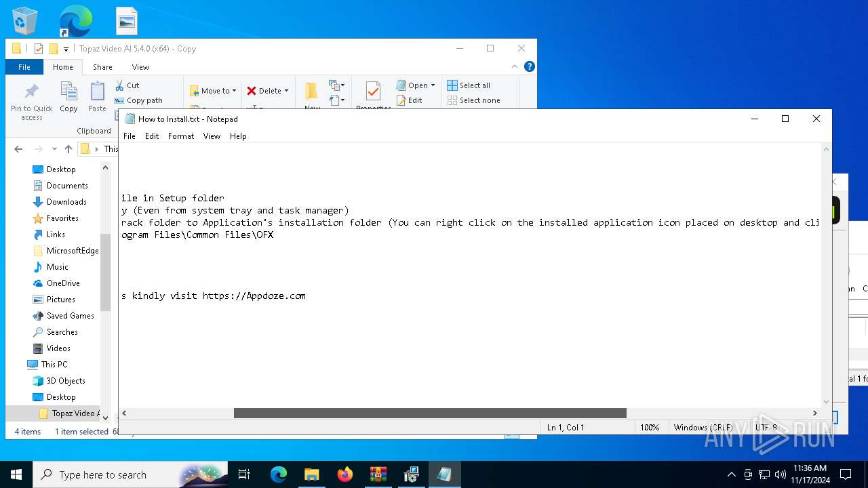Image resolution: width=868 pixels, height=488 pixels.
Task: Select Videos in navigation pane
Action: [x=58, y=348]
